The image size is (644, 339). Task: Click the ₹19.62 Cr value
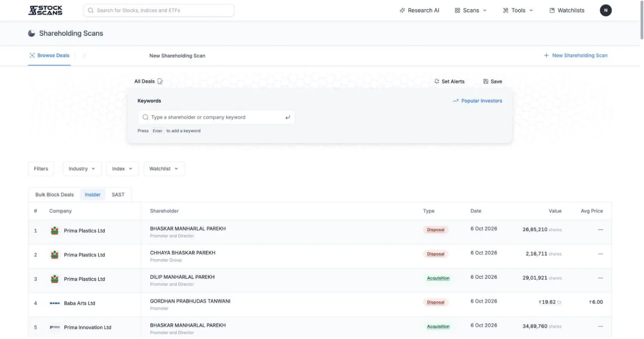click(x=550, y=302)
